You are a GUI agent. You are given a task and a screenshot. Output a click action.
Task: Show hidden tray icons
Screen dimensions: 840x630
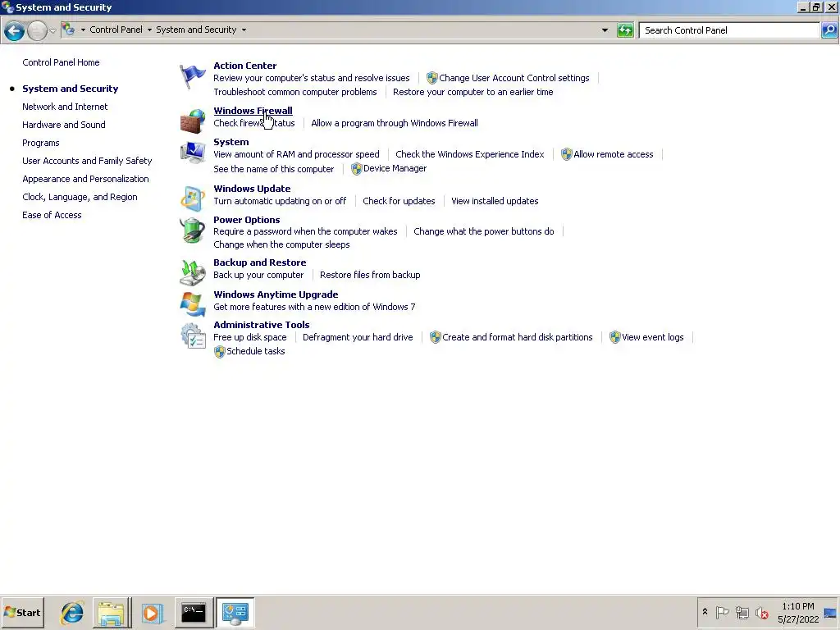pyautogui.click(x=705, y=611)
